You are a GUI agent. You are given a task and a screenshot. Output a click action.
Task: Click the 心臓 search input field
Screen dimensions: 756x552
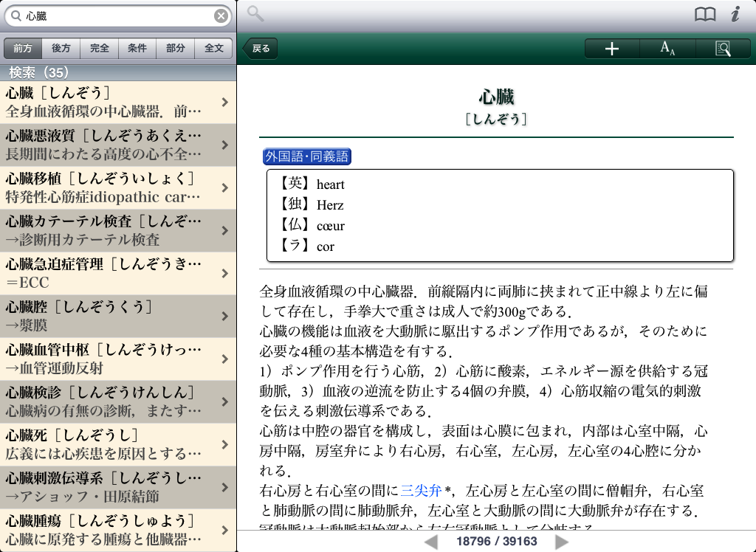(x=118, y=15)
